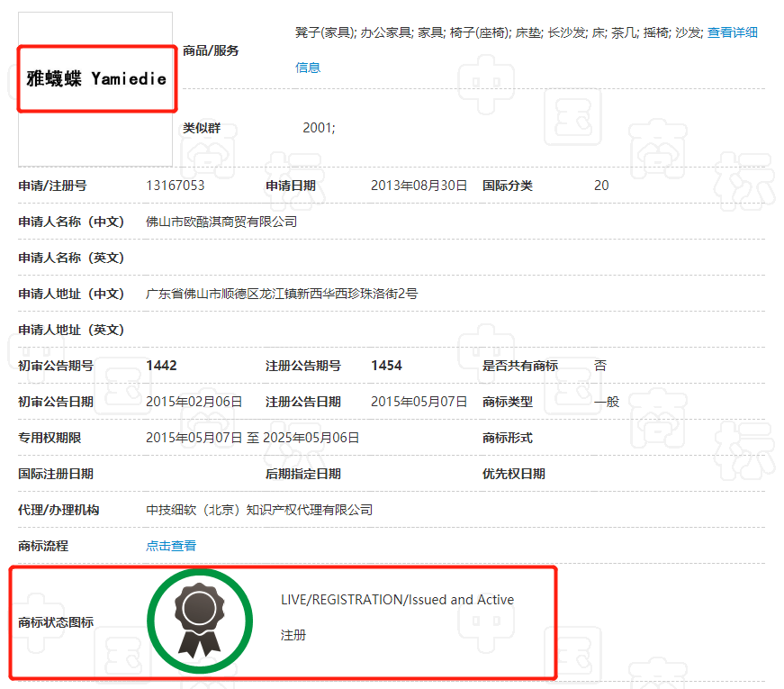Click the 商标流程 field label
This screenshot has width=784, height=689.
(43, 546)
